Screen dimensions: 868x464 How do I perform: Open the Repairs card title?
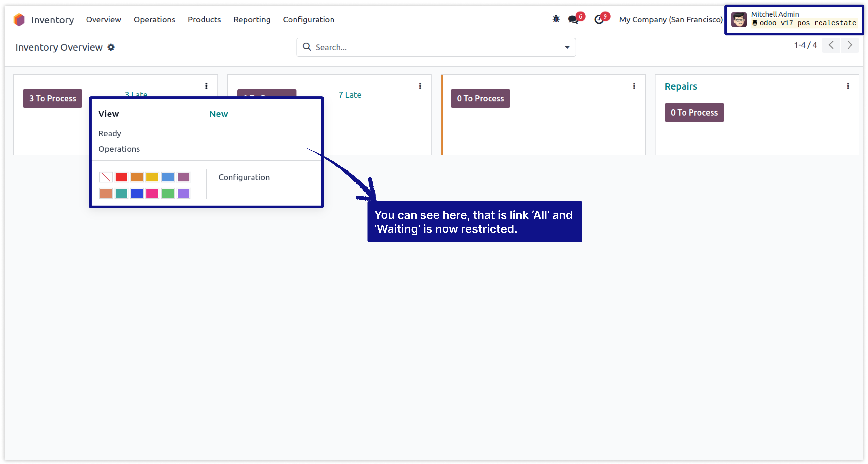point(681,86)
